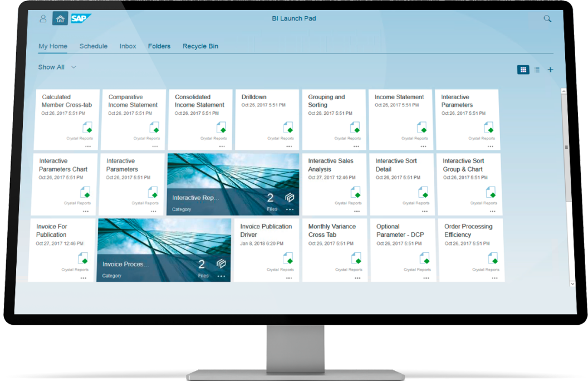The image size is (588, 381).
Task: Open the Recycle Bin tab
Action: click(200, 46)
